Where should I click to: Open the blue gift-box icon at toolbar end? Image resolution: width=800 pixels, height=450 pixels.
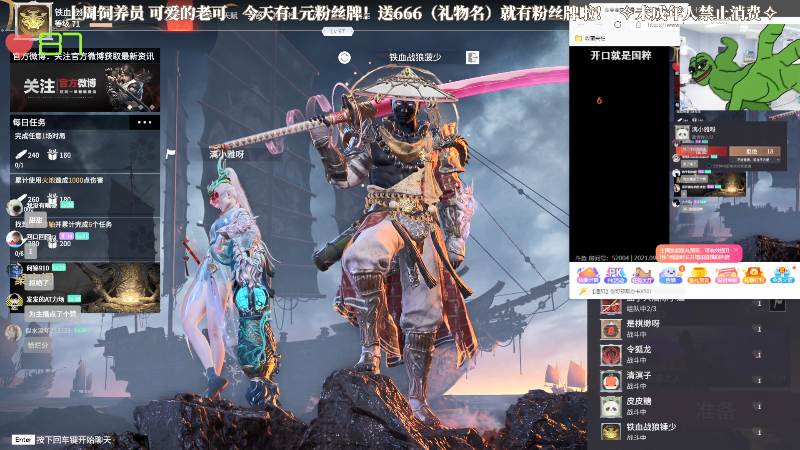tap(782, 276)
